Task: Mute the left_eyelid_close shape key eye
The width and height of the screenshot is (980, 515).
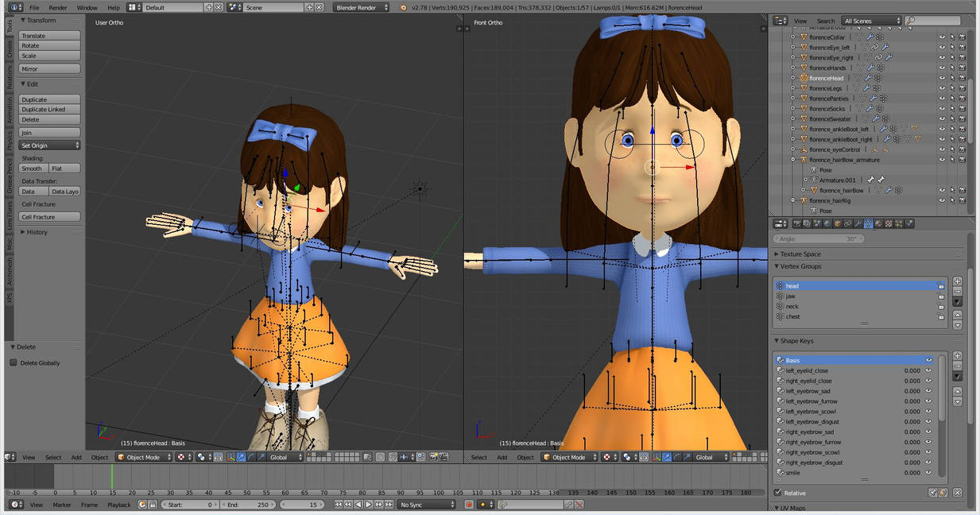Action: pyautogui.click(x=928, y=370)
